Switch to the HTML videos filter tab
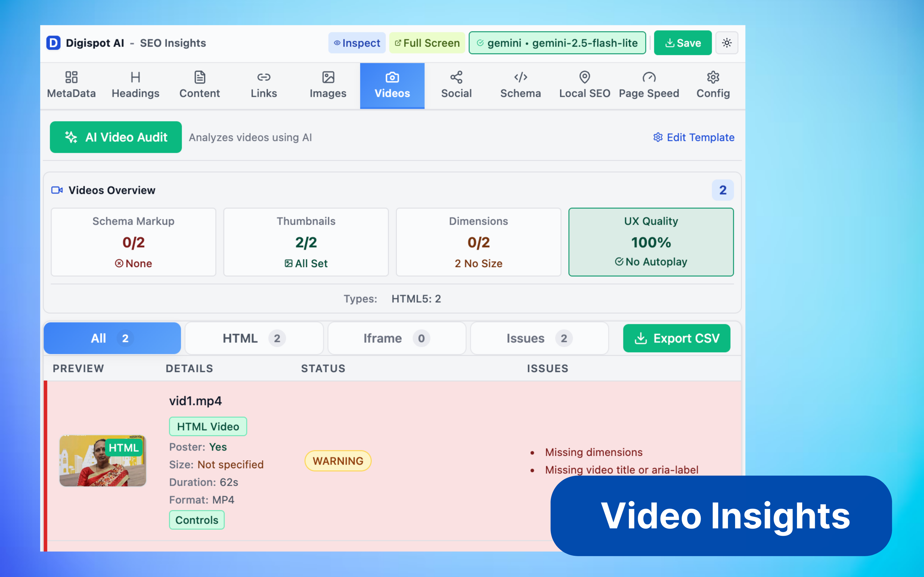Screen dimensions: 924x577 [254, 338]
